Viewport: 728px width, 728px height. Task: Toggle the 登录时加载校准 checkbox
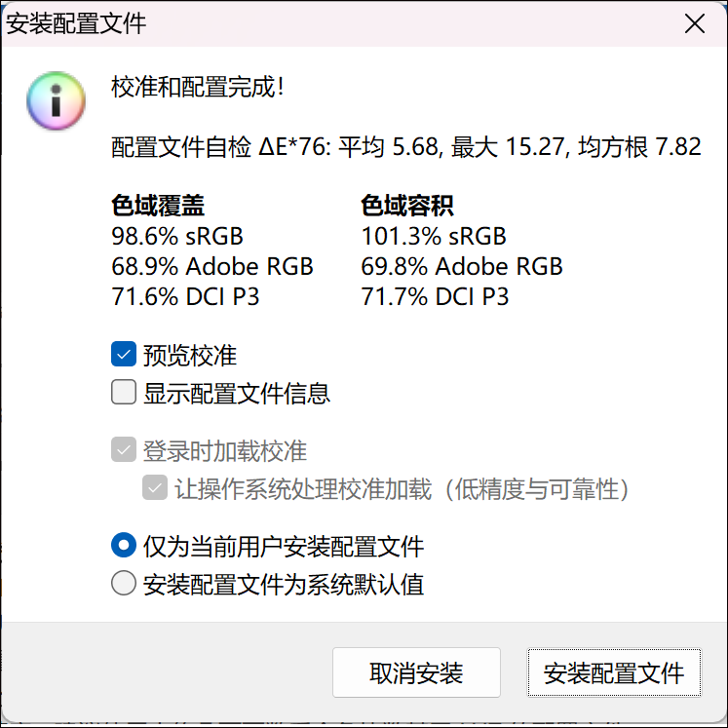[x=124, y=451]
